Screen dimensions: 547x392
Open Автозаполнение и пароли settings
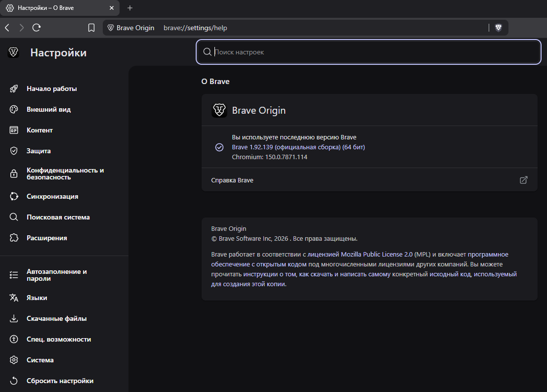(x=56, y=275)
